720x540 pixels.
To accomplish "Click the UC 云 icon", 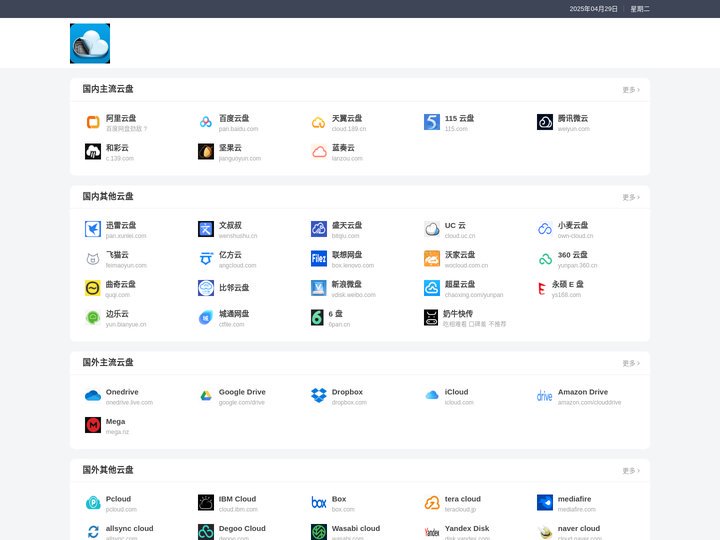I will point(432,229).
